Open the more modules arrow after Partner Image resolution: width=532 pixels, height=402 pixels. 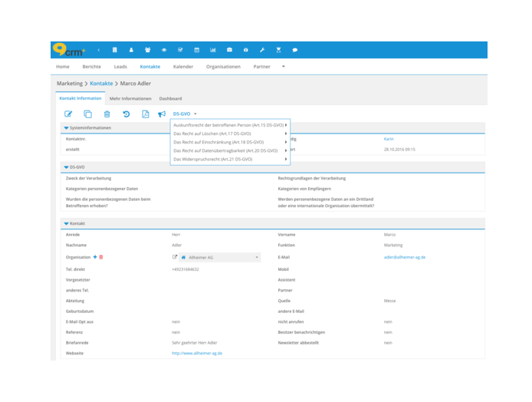tap(284, 67)
